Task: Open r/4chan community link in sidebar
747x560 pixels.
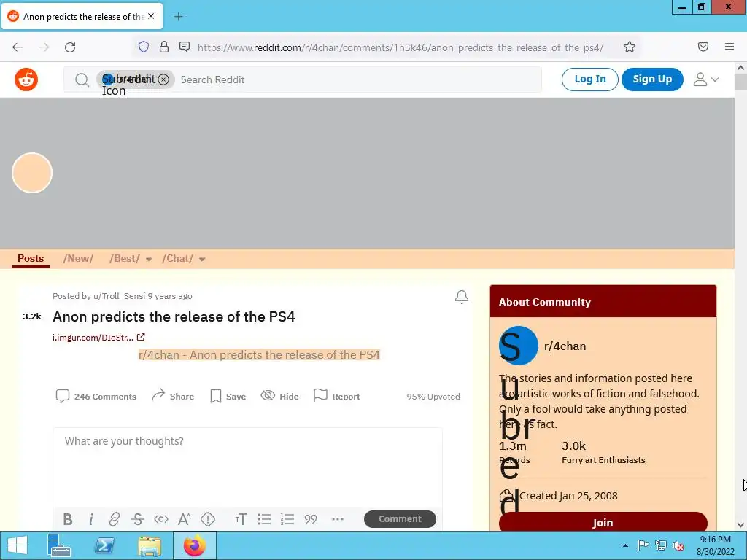Action: (565, 346)
